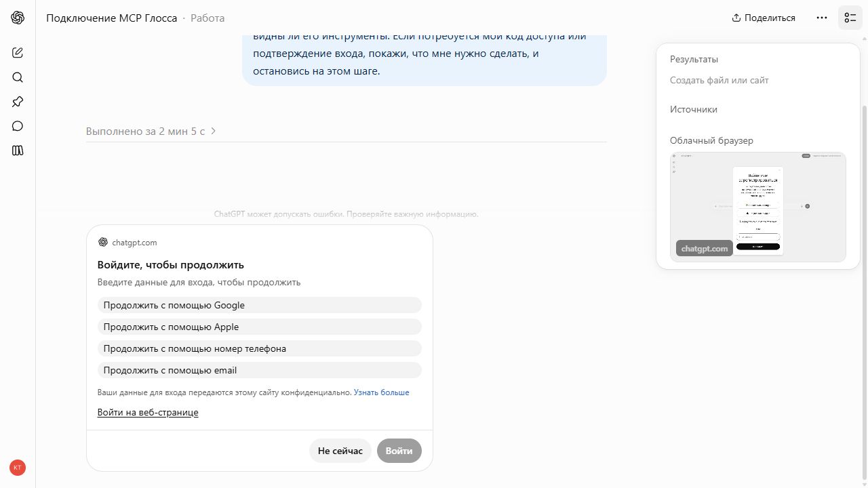Open the Войти на веб-странице link

point(148,412)
